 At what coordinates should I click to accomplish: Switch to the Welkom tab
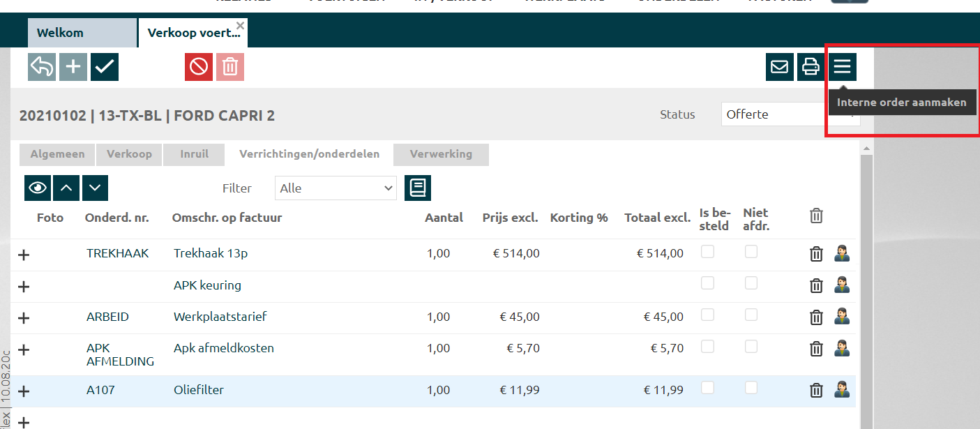click(82, 33)
